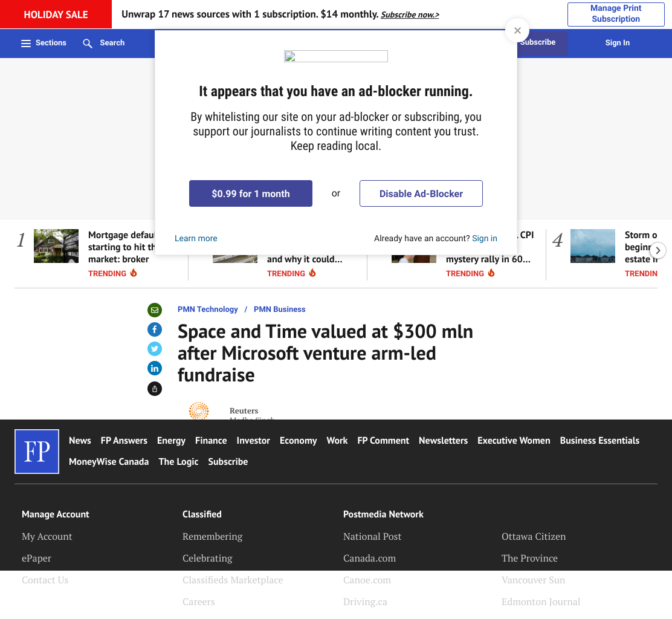Click Manage Print Subscription button
Viewport: 672px width, 619px height.
616,14
